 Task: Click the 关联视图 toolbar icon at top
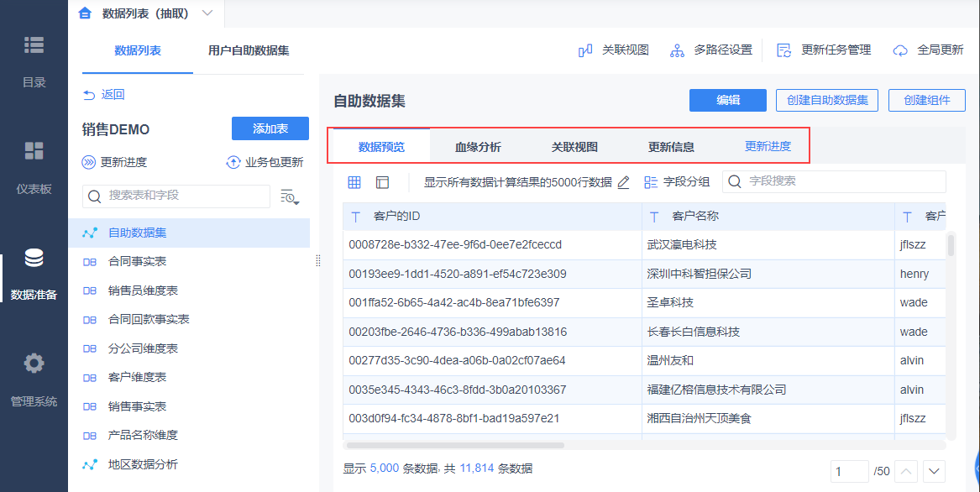coord(585,50)
